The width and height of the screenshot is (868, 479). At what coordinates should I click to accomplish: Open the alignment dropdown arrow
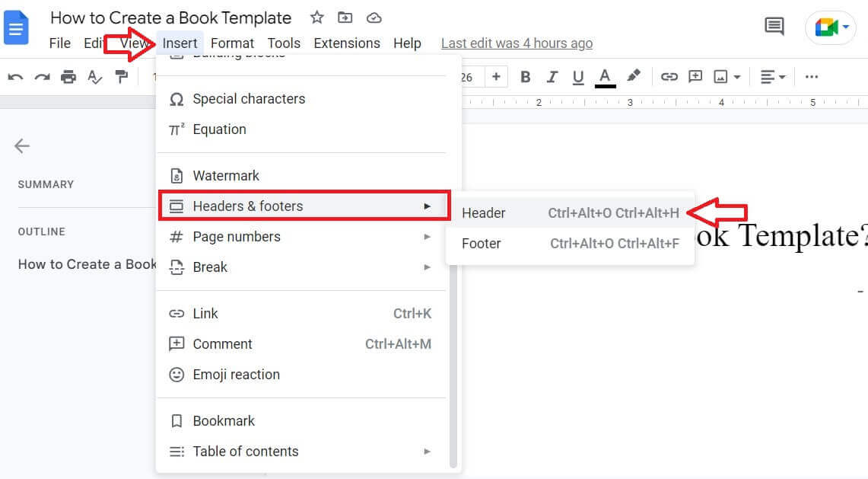pos(781,76)
